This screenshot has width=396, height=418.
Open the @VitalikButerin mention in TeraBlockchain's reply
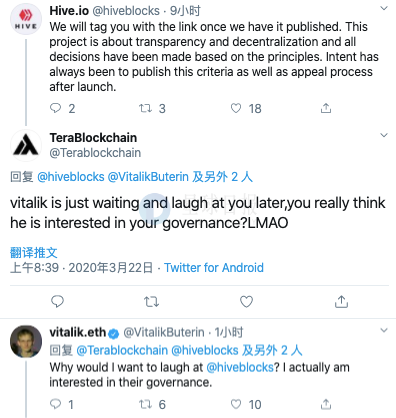click(148, 177)
